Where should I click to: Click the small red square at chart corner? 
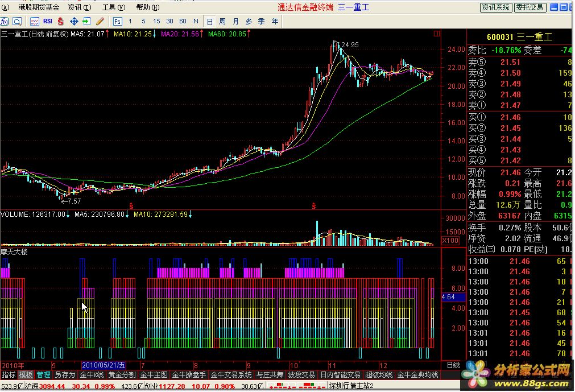(436, 34)
